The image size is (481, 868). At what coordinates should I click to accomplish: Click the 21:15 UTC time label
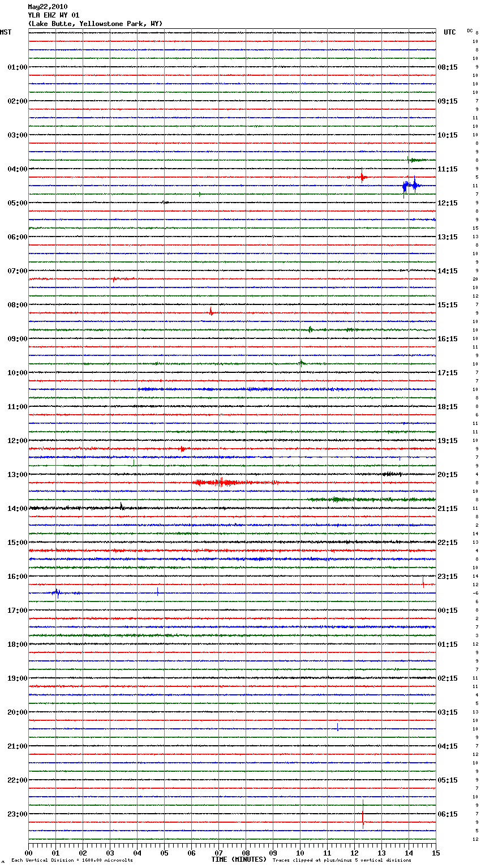click(x=448, y=509)
